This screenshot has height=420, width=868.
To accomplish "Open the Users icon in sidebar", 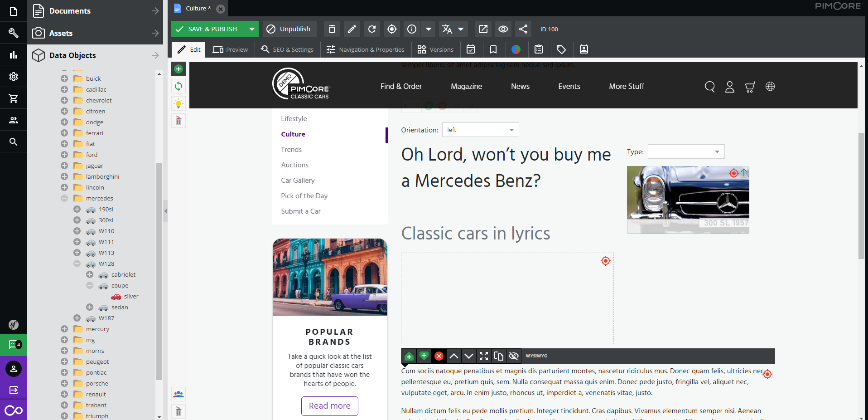I will [x=14, y=120].
